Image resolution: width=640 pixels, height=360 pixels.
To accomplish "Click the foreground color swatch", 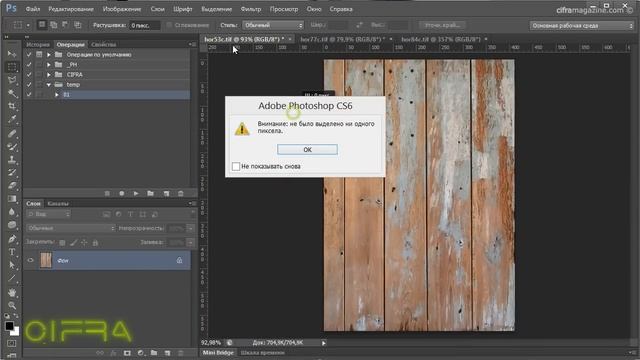I will (9, 326).
